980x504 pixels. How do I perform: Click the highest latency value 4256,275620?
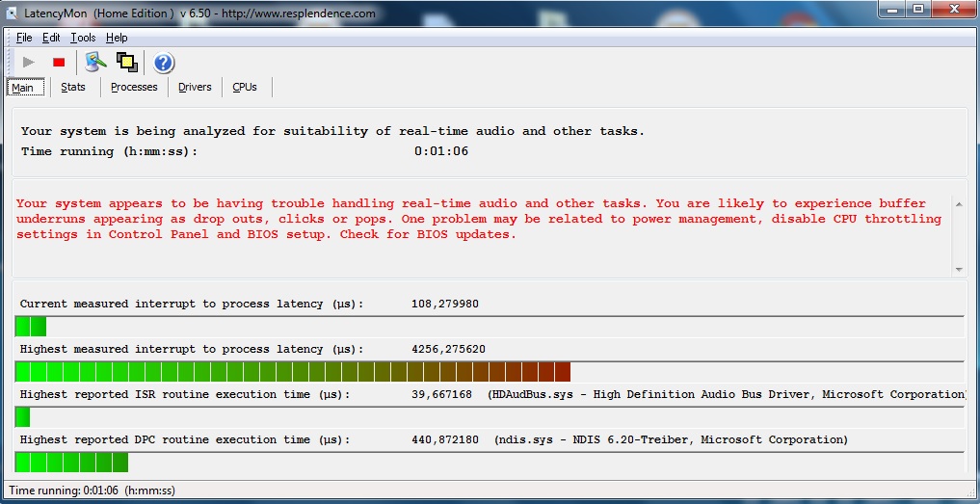[448, 349]
